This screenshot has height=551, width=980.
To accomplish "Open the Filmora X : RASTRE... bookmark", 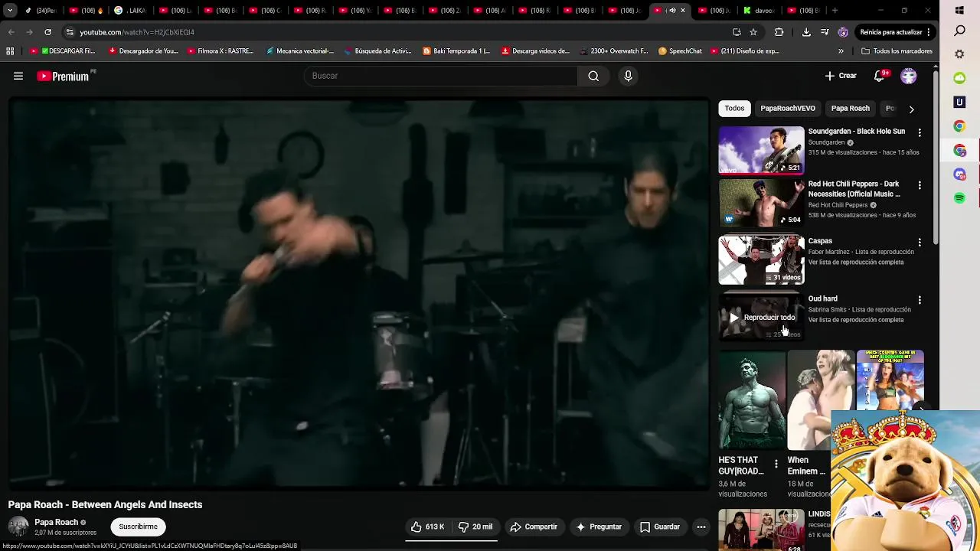I will [x=219, y=51].
